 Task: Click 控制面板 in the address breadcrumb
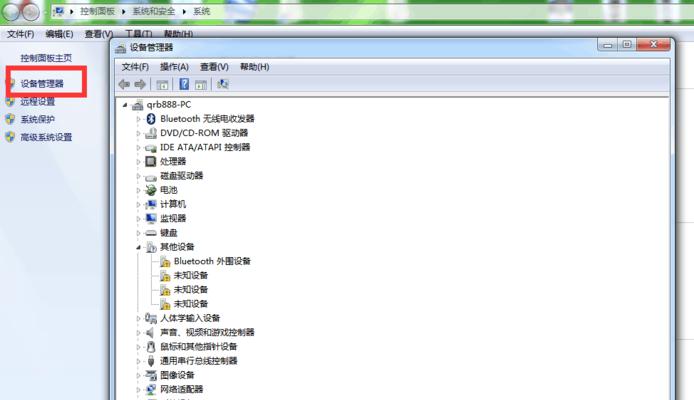pos(97,12)
